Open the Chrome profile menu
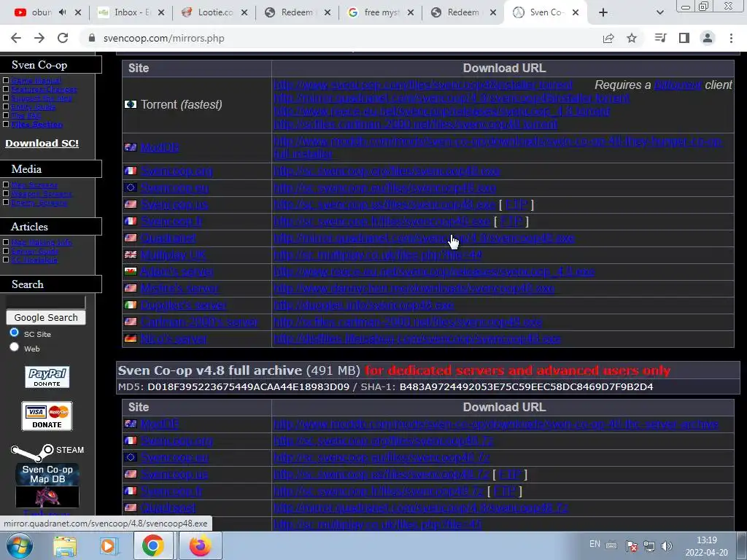747x560 pixels. [x=708, y=38]
